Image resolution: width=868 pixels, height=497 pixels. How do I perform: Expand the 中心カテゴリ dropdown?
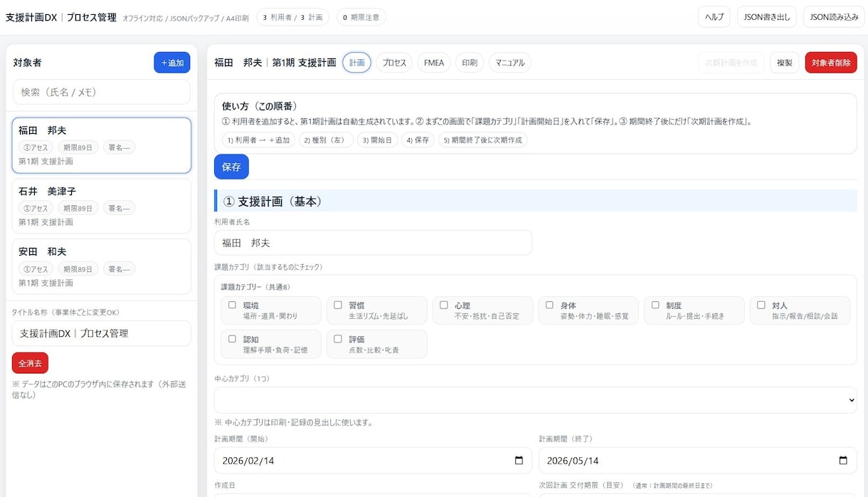coord(536,400)
